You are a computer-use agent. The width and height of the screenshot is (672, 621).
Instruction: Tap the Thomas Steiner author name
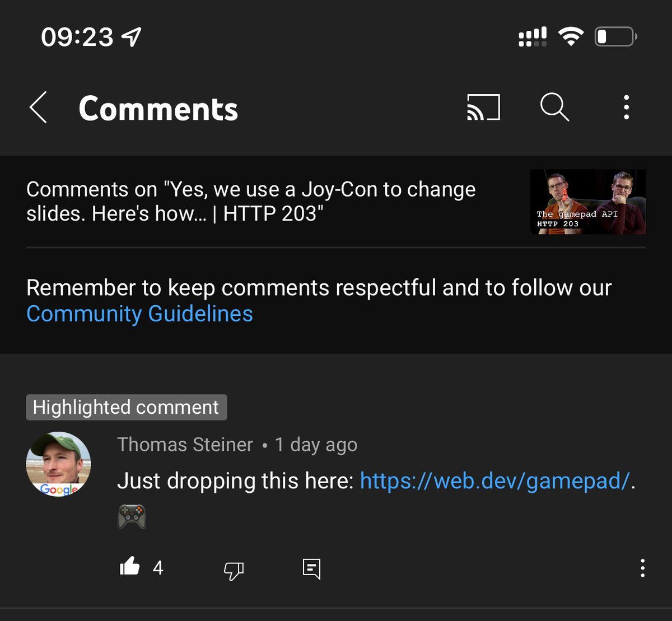pos(185,445)
